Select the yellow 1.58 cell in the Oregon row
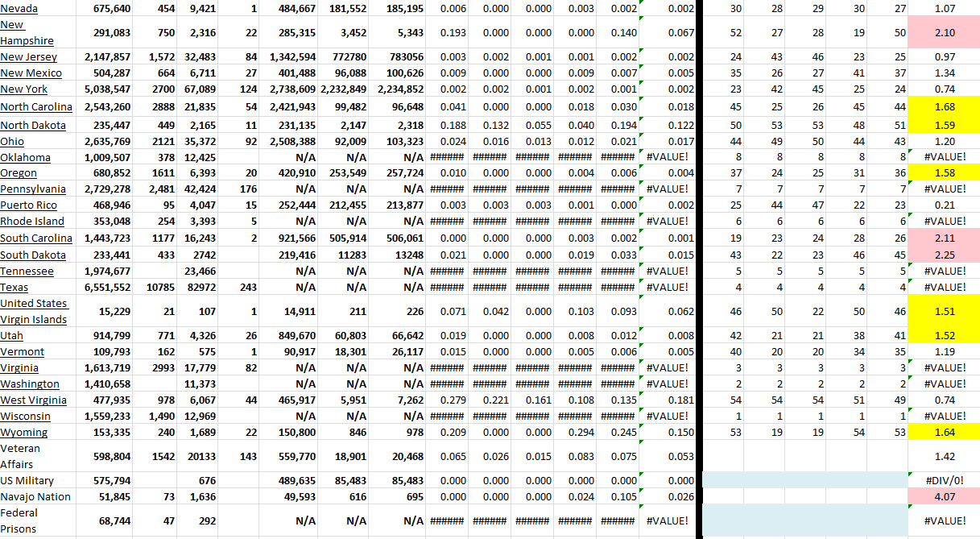This screenshot has height=539, width=980. click(944, 172)
